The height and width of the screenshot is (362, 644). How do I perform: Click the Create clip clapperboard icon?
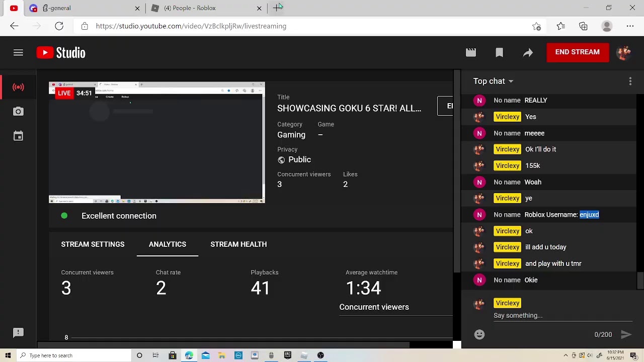pos(471,52)
